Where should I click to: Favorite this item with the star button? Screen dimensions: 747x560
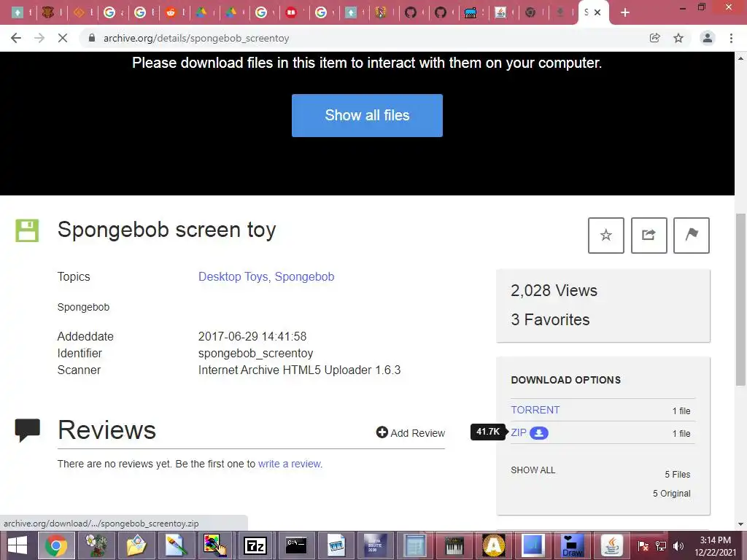pyautogui.click(x=605, y=236)
